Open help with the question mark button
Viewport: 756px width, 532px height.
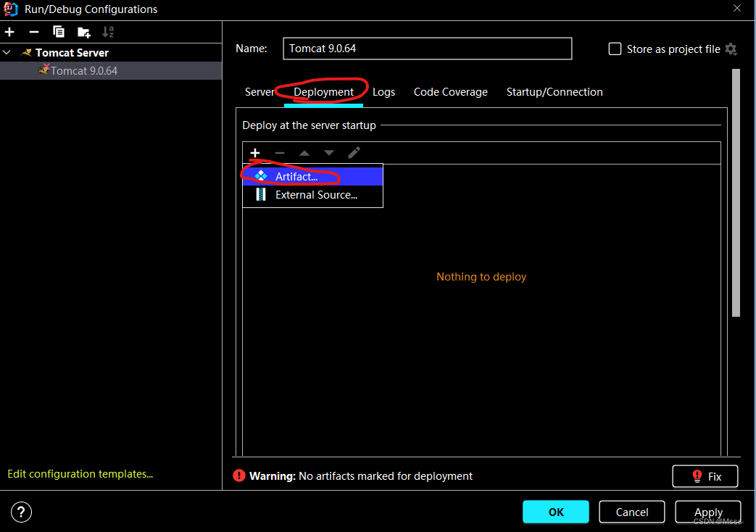pos(21,512)
